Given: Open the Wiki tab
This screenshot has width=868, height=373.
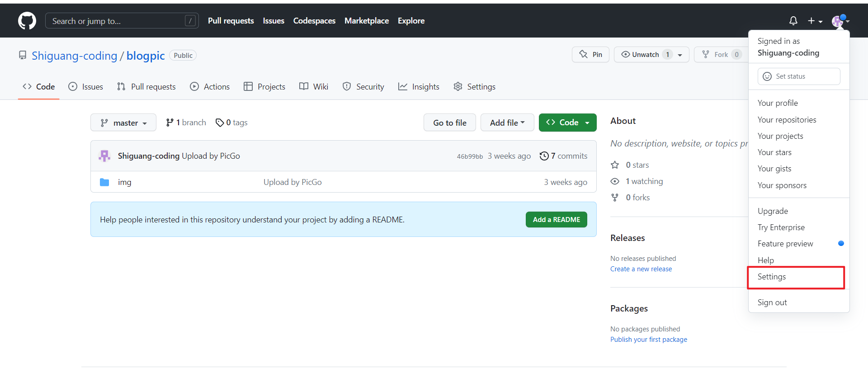Looking at the screenshot, I should coord(314,86).
